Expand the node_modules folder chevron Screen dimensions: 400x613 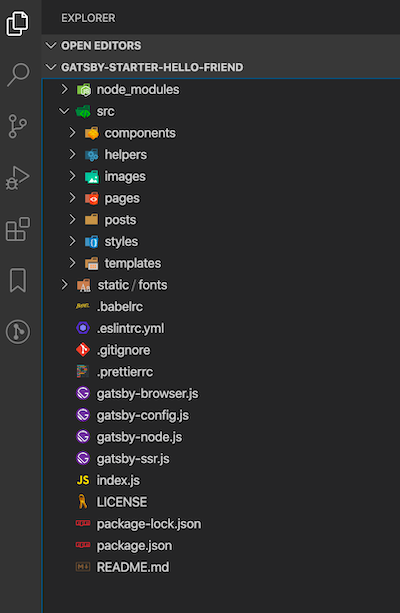coord(65,90)
